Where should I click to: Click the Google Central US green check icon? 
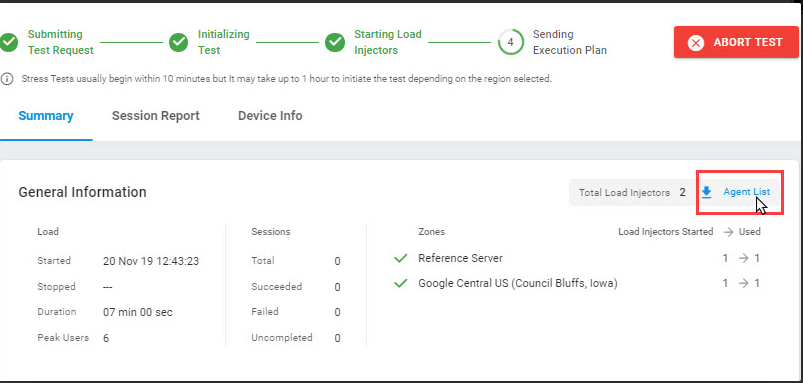[400, 283]
